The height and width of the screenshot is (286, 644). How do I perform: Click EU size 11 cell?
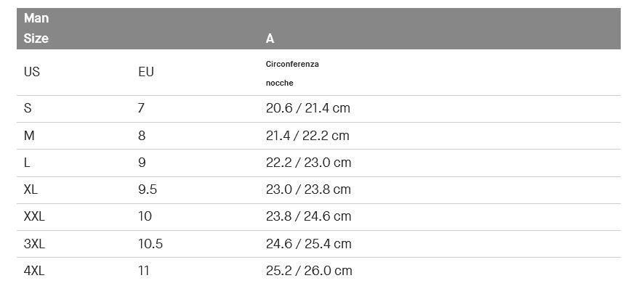(x=144, y=271)
